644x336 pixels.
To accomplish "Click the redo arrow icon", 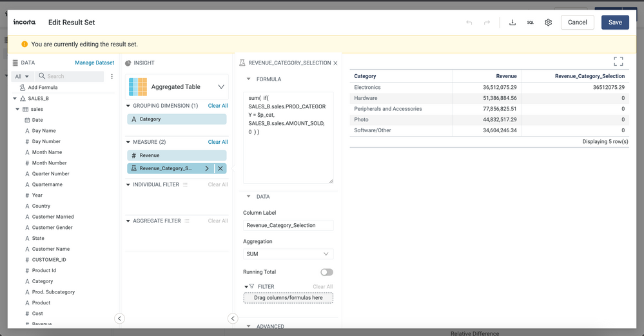I will pyautogui.click(x=487, y=23).
